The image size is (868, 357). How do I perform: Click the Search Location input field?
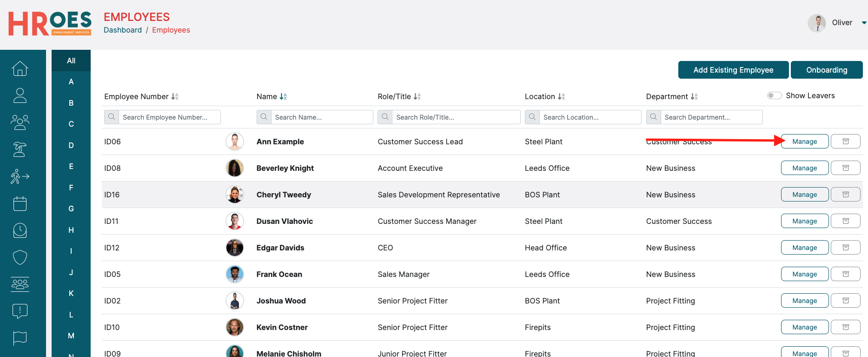coord(590,117)
